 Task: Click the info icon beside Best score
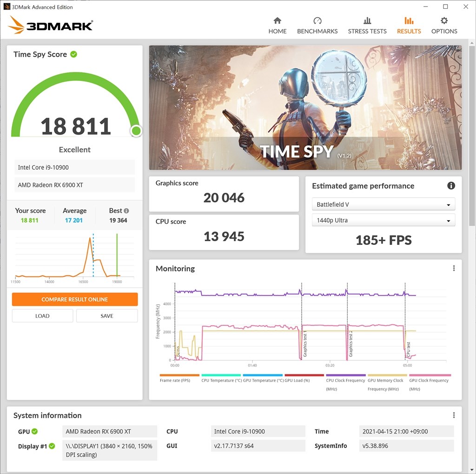point(126,211)
